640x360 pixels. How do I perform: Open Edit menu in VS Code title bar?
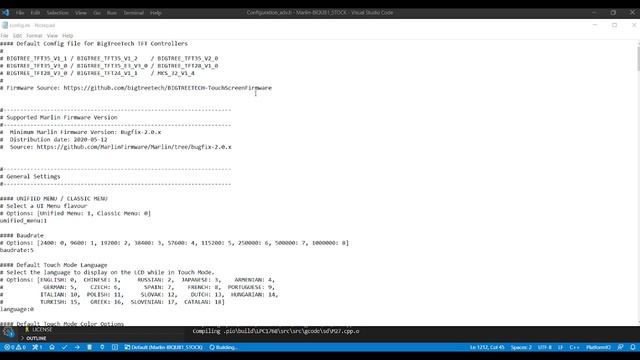tap(35, 13)
